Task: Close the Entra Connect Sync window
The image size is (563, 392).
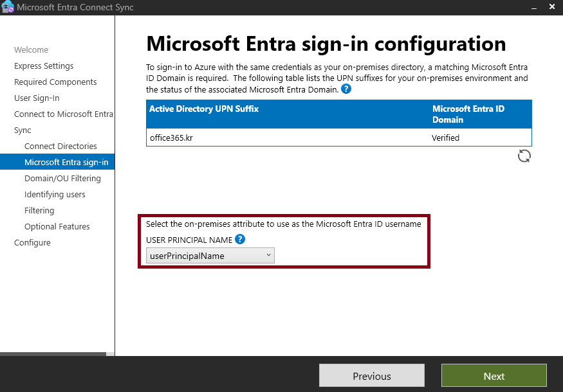Action: tap(552, 7)
